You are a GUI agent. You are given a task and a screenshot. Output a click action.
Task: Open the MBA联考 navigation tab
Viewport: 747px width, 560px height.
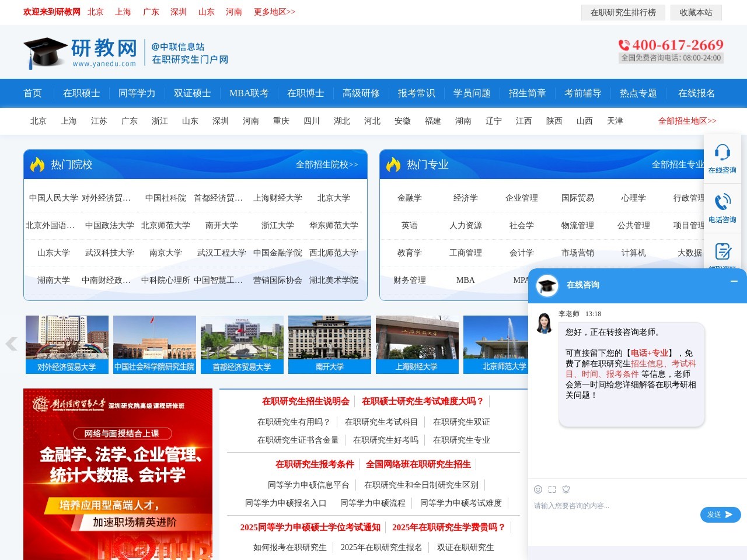[x=249, y=93]
